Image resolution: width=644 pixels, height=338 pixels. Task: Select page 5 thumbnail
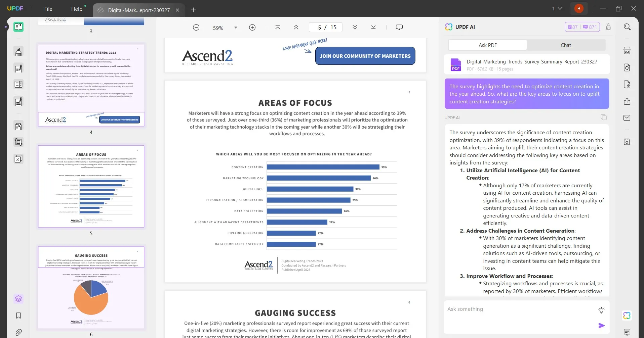point(91,186)
